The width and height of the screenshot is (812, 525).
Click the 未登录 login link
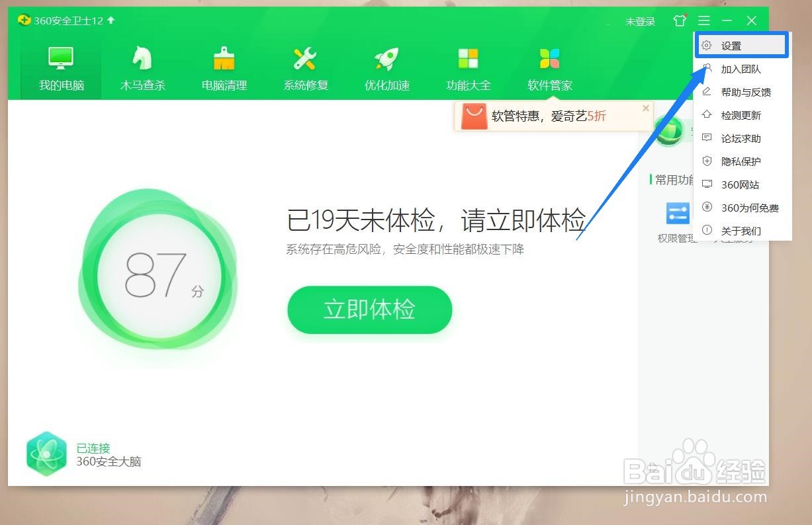tap(640, 21)
